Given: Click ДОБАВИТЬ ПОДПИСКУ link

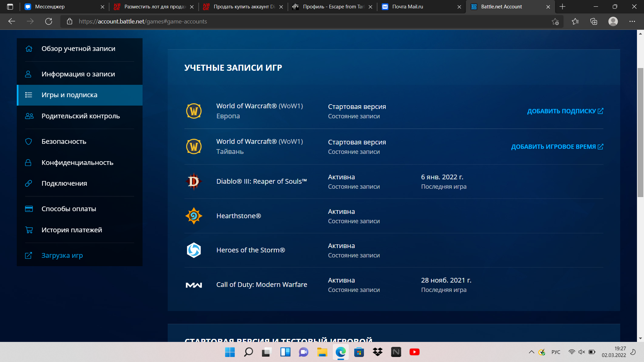Looking at the screenshot, I should coord(565,111).
